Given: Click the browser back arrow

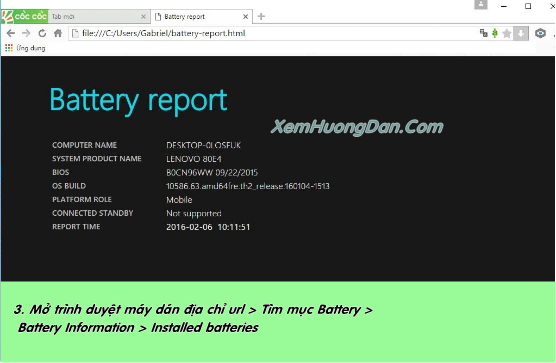Looking at the screenshot, I should click(x=11, y=33).
